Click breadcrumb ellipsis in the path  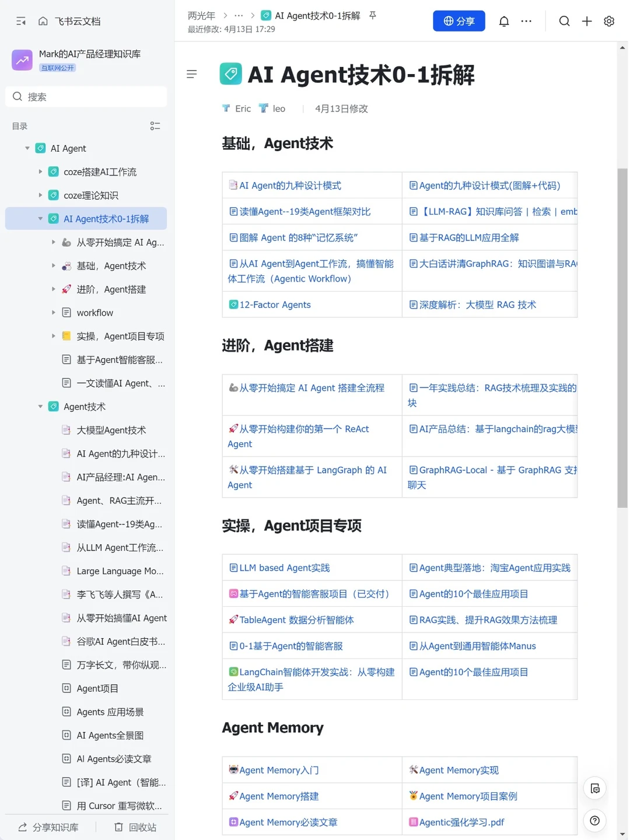pos(239,16)
